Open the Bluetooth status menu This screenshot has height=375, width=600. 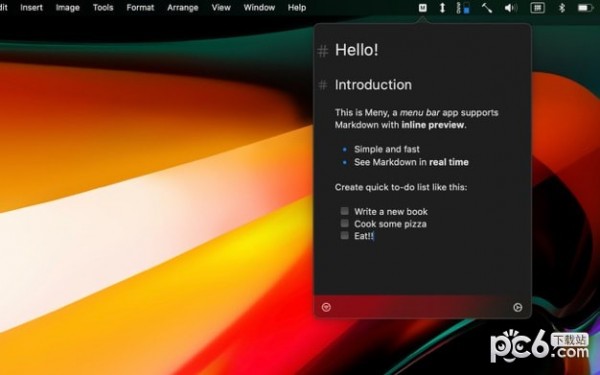[562, 8]
